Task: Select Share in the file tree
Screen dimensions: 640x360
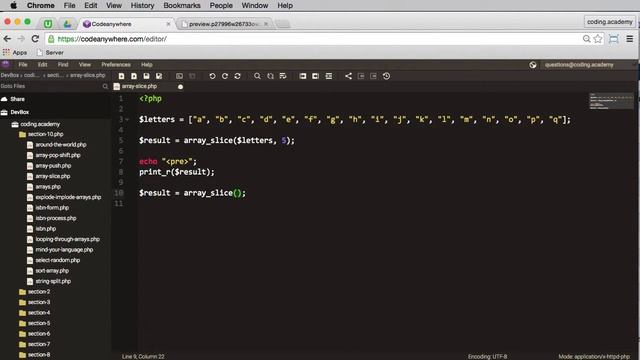Action: click(x=17, y=99)
